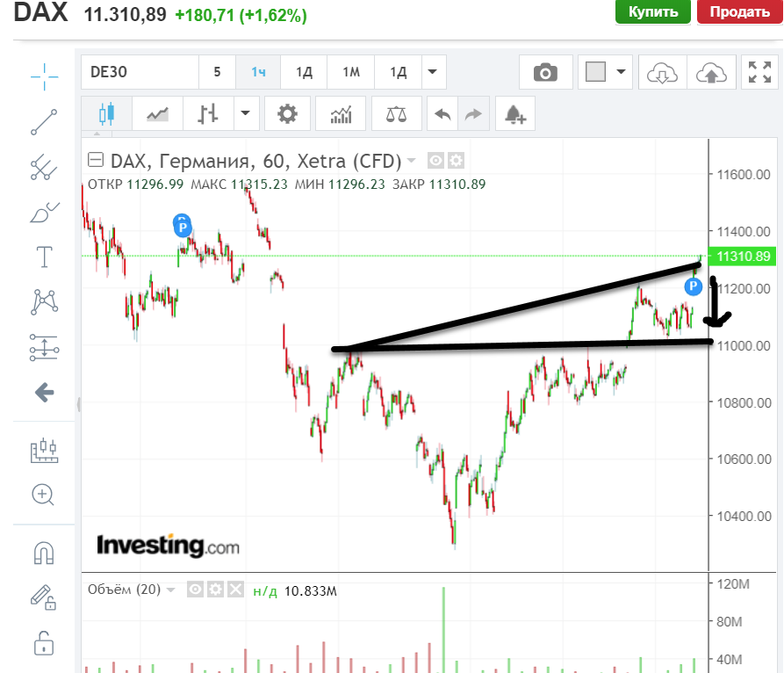
Task: Click the compare symbols scales icon
Action: click(396, 113)
